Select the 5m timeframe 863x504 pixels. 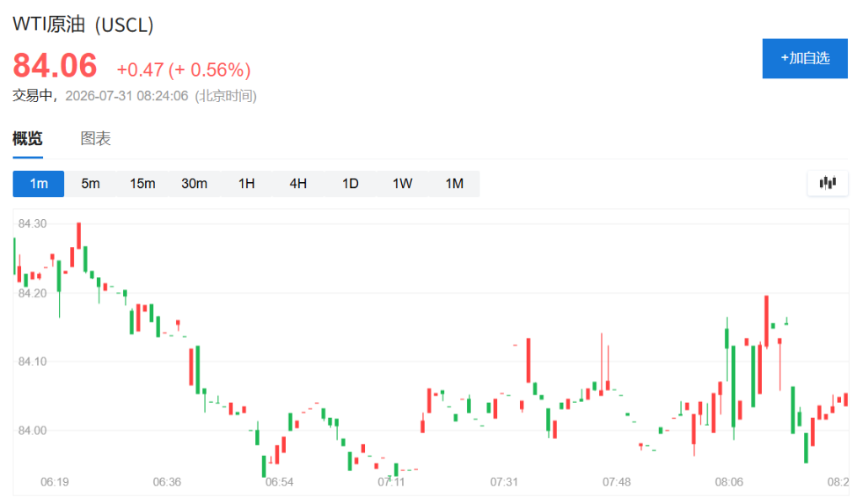pos(91,184)
